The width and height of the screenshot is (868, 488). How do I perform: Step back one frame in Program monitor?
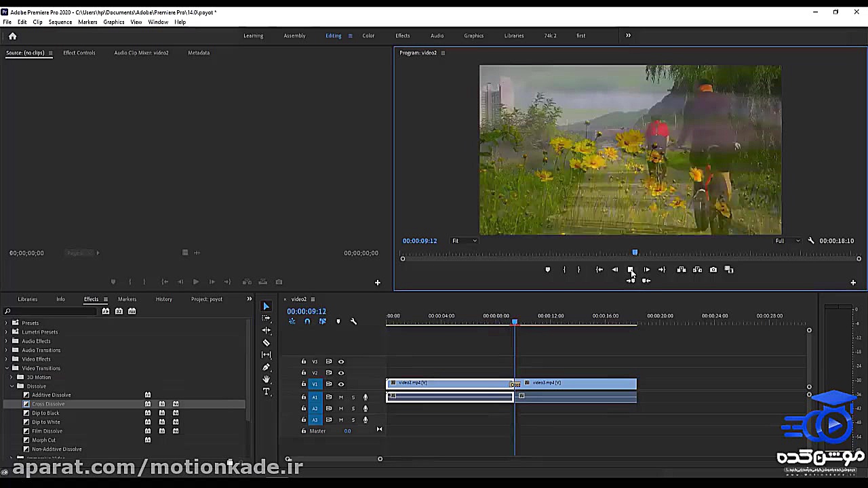click(x=615, y=270)
